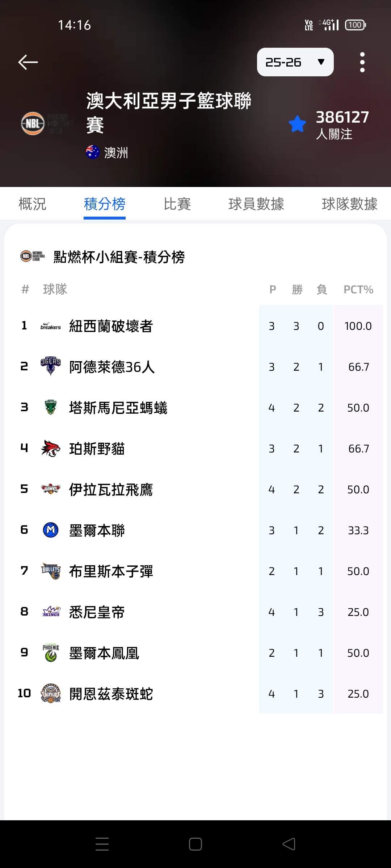Tap the Brisbane Bullets team logo

point(51,571)
